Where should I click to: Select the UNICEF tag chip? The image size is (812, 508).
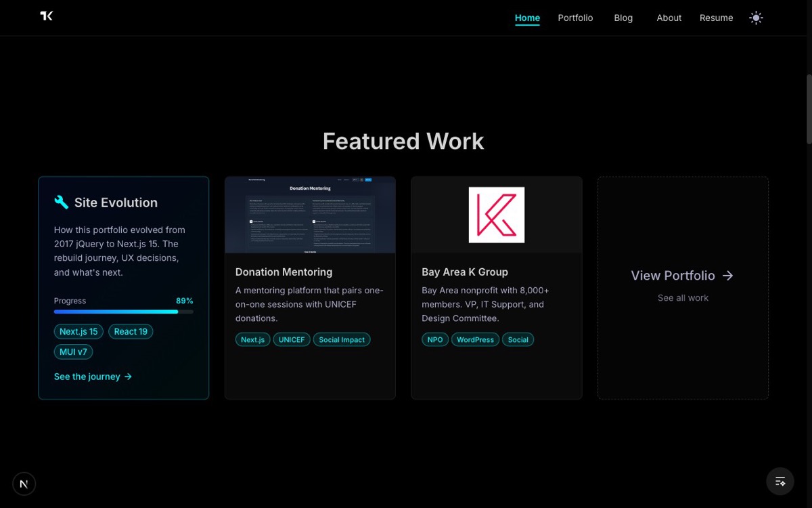(x=292, y=340)
